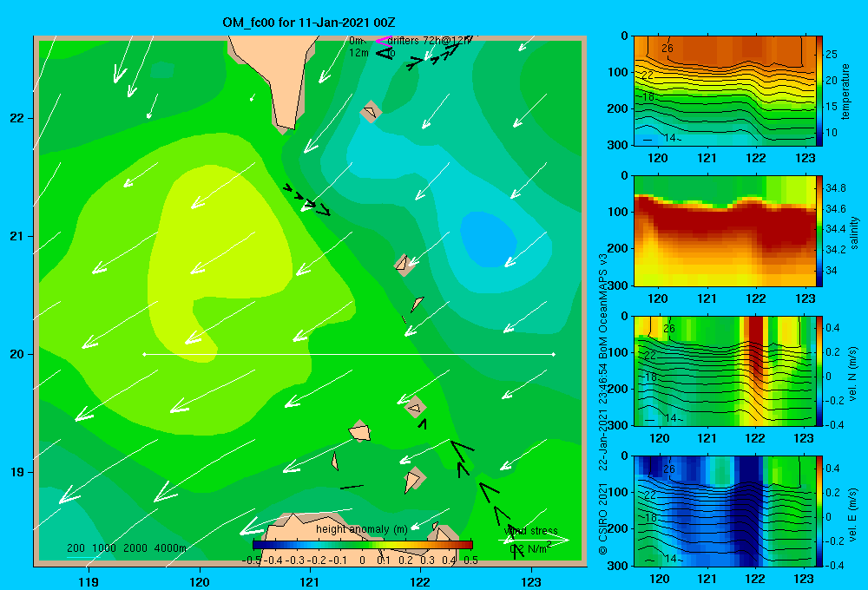The height and width of the screenshot is (590, 868).
Task: Click the '25' tick on temperature scale
Action: (832, 55)
